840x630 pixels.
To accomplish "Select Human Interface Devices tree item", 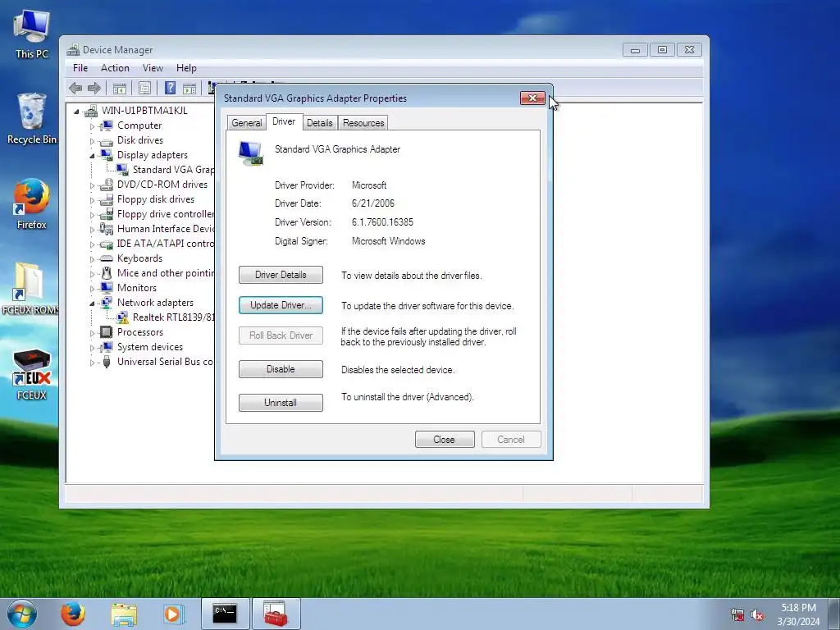I will click(x=166, y=229).
